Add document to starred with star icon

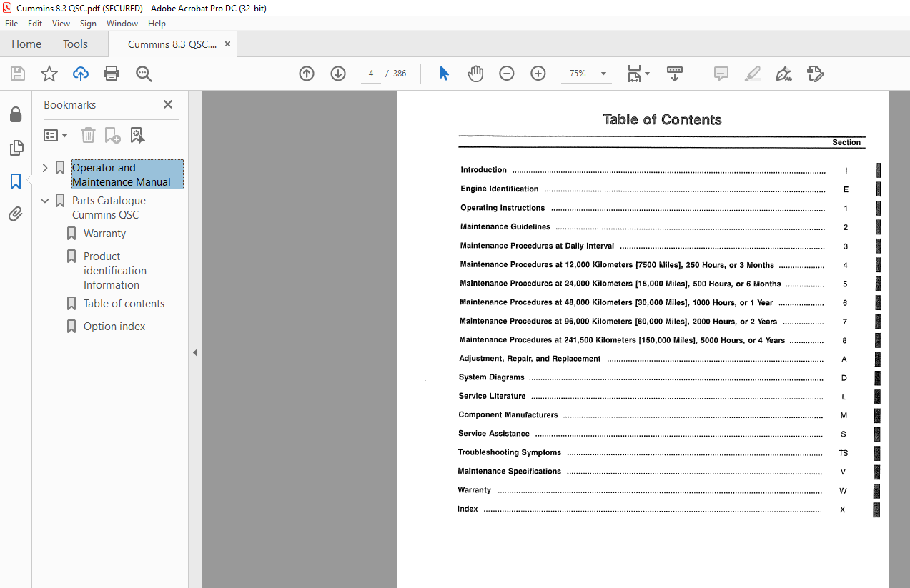click(x=49, y=74)
